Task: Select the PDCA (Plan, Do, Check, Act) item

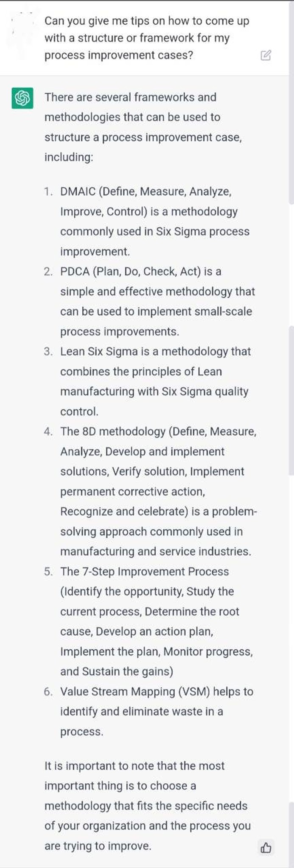Action: coord(157,301)
